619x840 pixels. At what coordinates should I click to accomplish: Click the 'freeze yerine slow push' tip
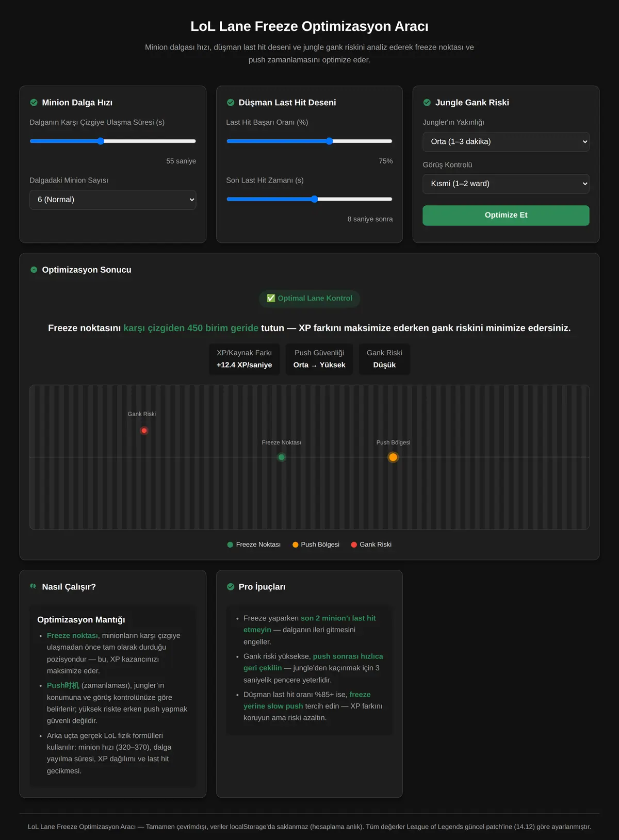307,700
